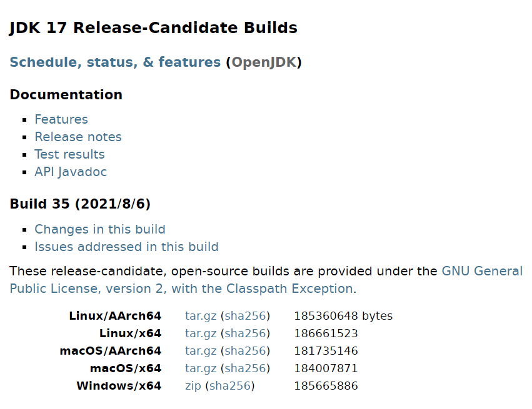Open sha256 checksum for macOS/AArch64
Image resolution: width=532 pixels, height=409 pixels.
[245, 351]
